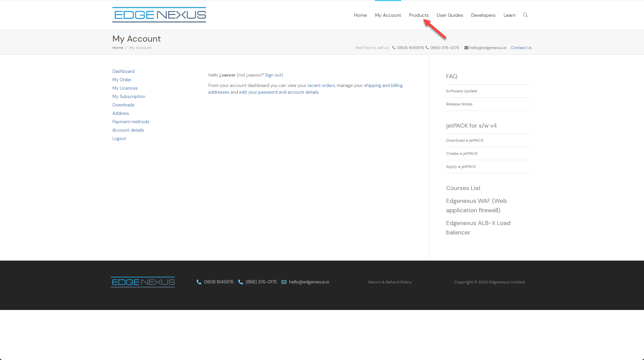The image size is (644, 360).
Task: Click the footer phone icon beside 0808 1645876
Action: pos(199,282)
